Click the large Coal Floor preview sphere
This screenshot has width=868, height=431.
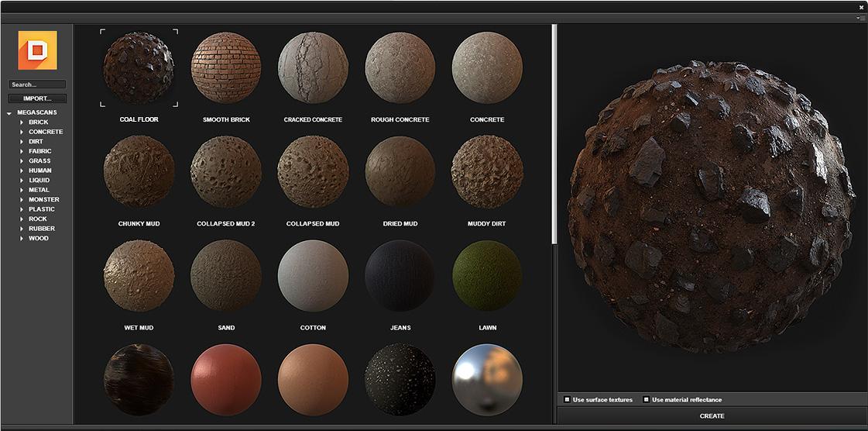pyautogui.click(x=712, y=206)
